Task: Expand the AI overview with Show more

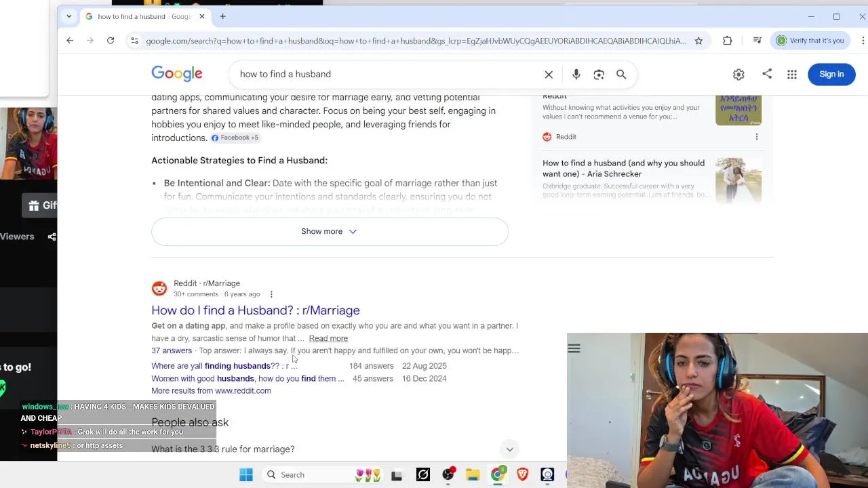Action: pyautogui.click(x=330, y=232)
